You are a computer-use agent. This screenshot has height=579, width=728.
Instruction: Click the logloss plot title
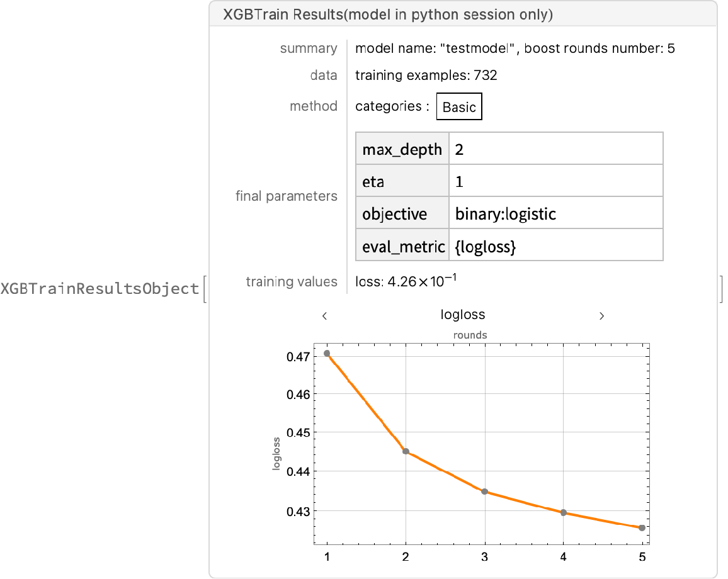tap(463, 315)
